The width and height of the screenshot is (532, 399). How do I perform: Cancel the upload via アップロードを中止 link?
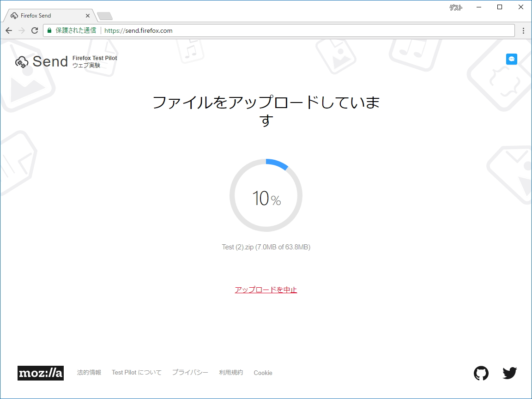pyautogui.click(x=266, y=290)
